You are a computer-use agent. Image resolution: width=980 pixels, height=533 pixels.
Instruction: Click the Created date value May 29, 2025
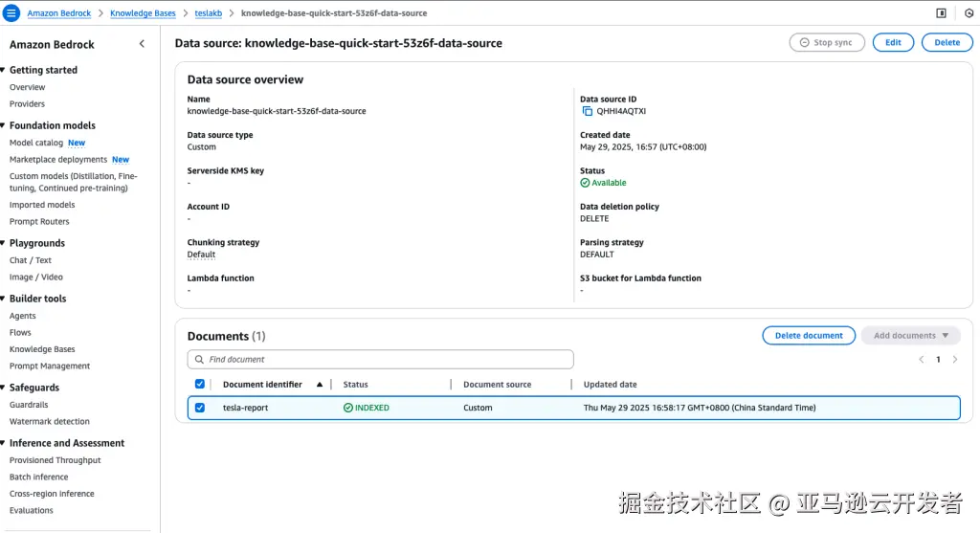pyautogui.click(x=643, y=146)
